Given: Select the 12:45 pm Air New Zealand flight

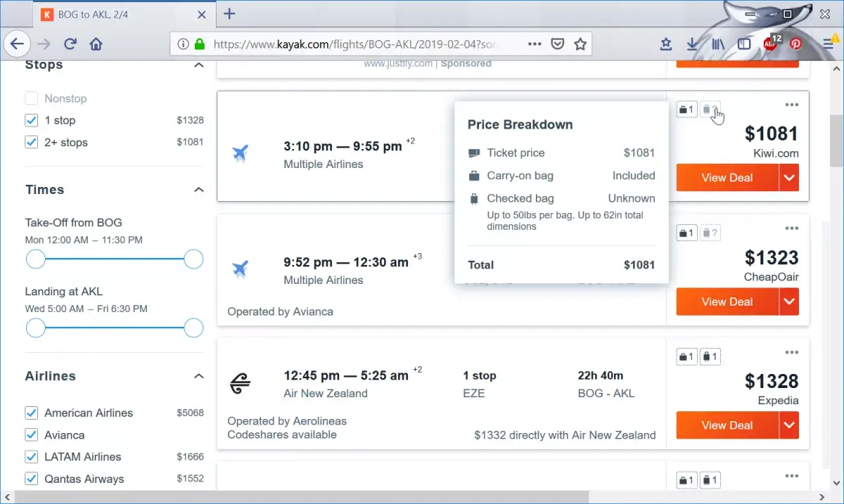Looking at the screenshot, I should coord(442,393).
